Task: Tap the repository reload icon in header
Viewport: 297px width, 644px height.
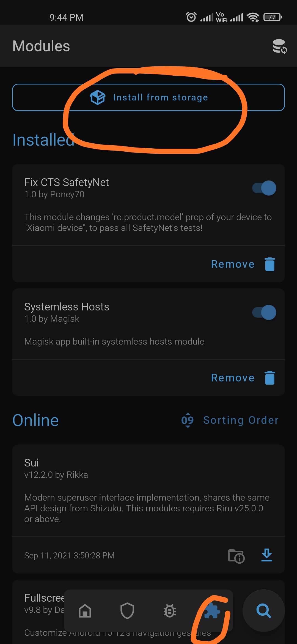Action: pos(279,46)
